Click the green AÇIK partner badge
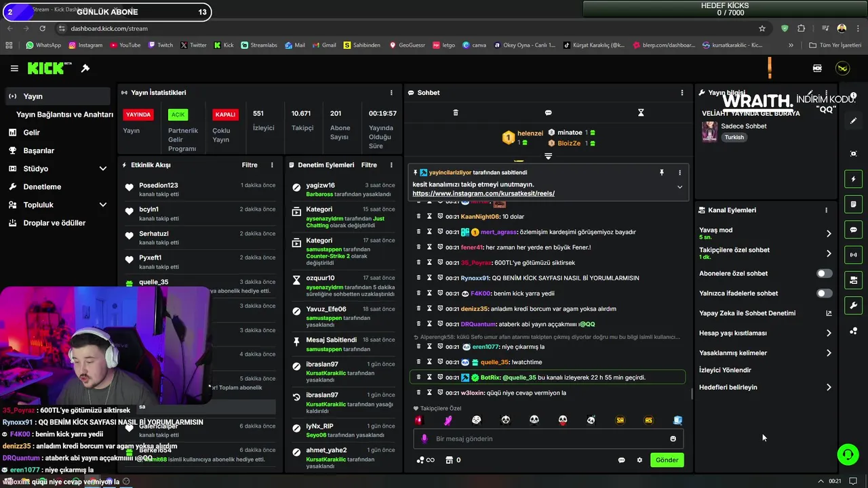This screenshot has width=868, height=488. (178, 115)
